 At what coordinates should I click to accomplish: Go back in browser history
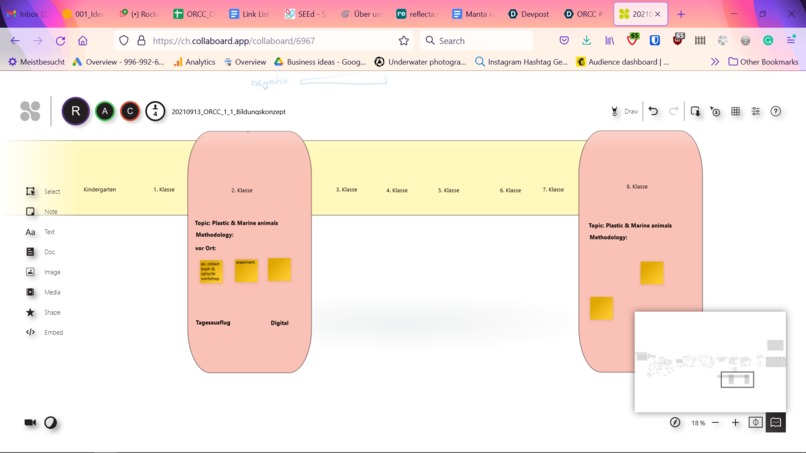15,41
